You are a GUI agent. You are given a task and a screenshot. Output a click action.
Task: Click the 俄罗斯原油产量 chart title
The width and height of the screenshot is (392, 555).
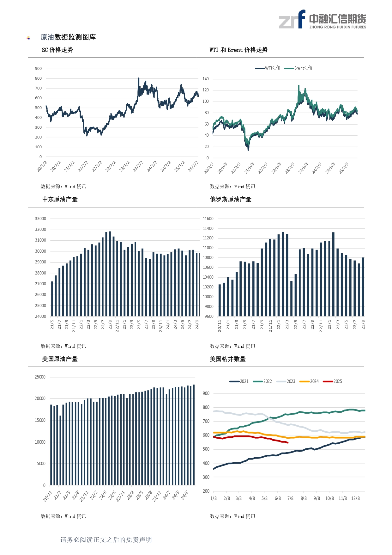pyautogui.click(x=231, y=200)
